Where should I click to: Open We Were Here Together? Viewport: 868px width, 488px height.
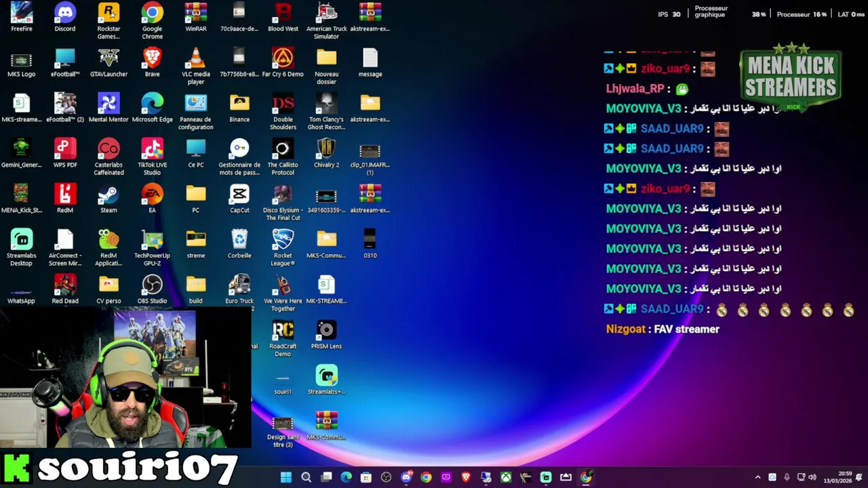coord(283,293)
